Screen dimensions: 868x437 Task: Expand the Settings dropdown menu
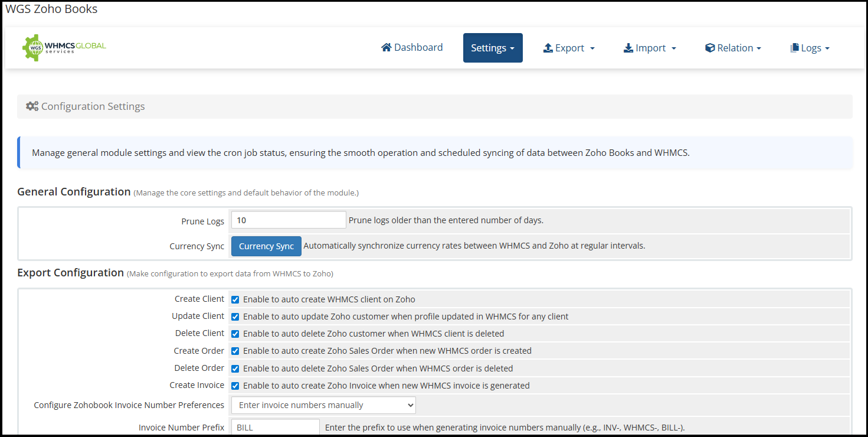[x=493, y=48]
